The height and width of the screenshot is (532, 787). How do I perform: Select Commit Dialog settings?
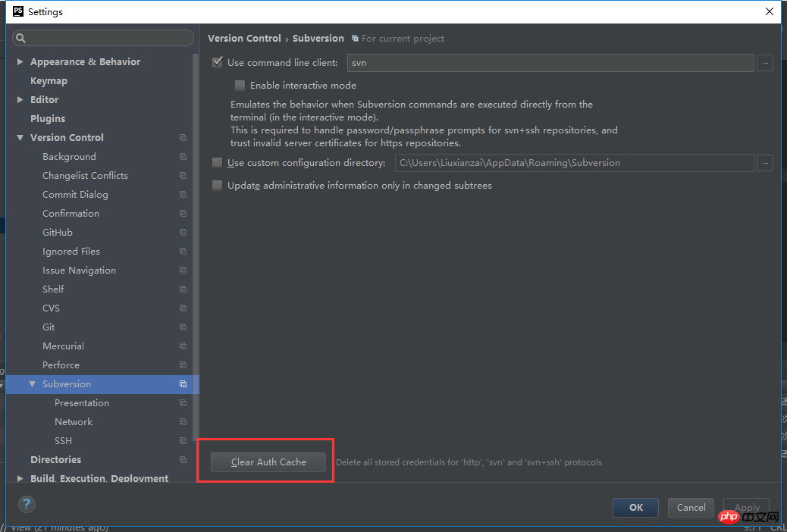[75, 194]
